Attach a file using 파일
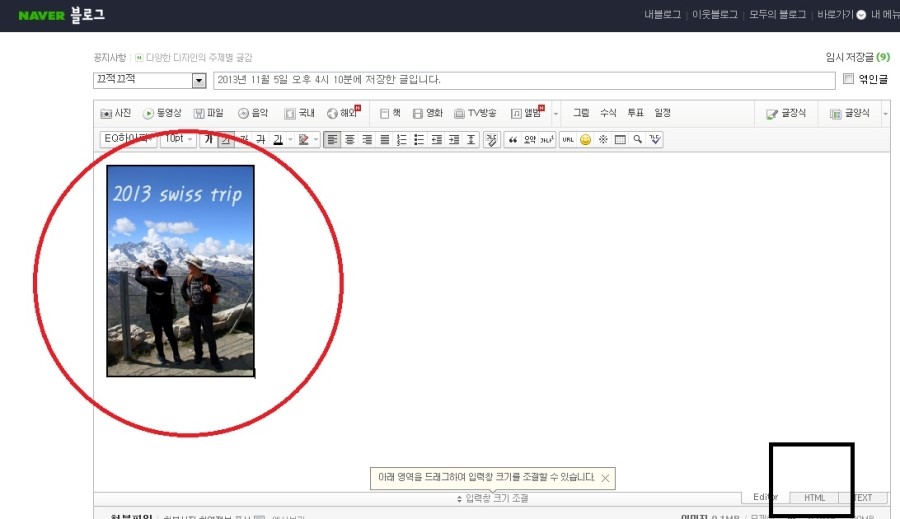This screenshot has width=900, height=519. tap(208, 113)
